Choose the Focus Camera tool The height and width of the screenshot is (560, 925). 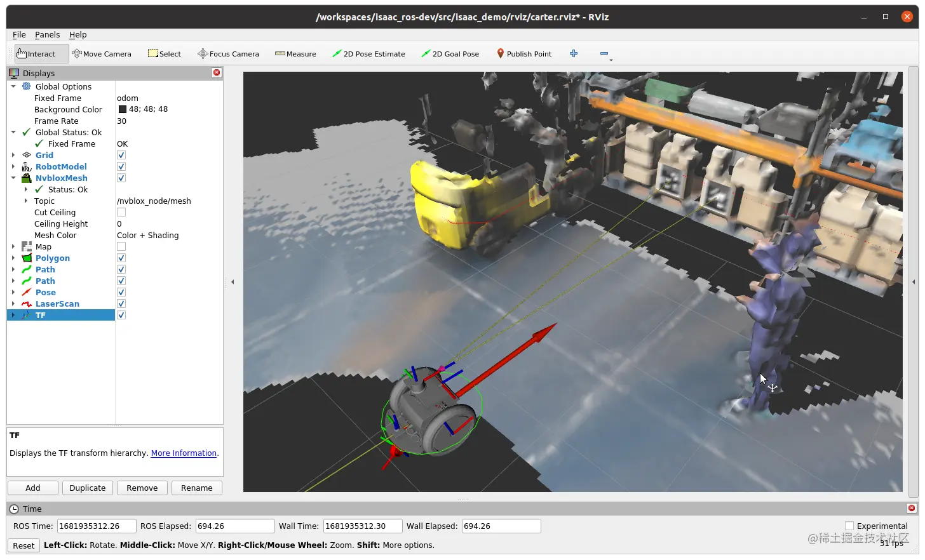tap(228, 53)
